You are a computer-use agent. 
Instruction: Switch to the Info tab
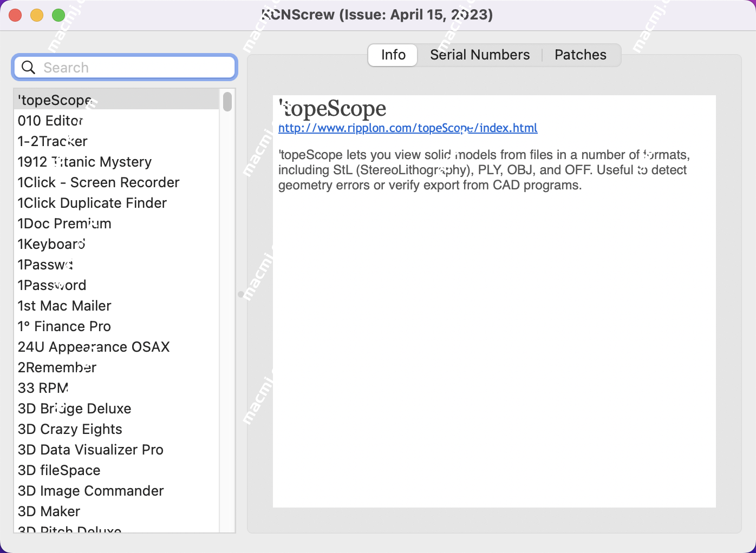pos(393,55)
